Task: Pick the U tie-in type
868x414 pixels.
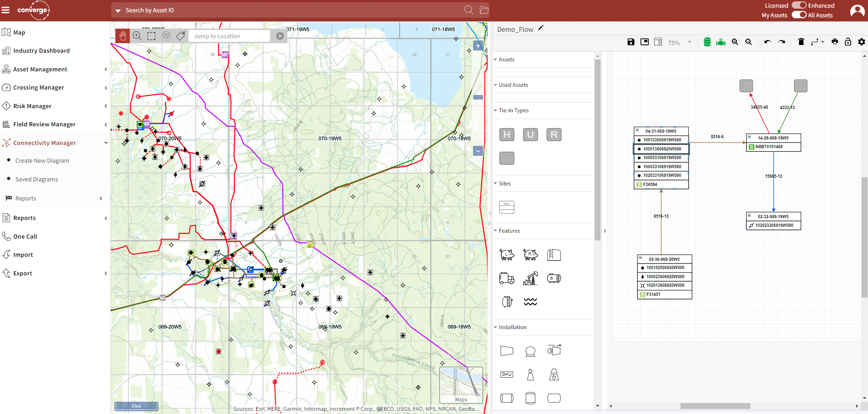Action: pos(530,135)
